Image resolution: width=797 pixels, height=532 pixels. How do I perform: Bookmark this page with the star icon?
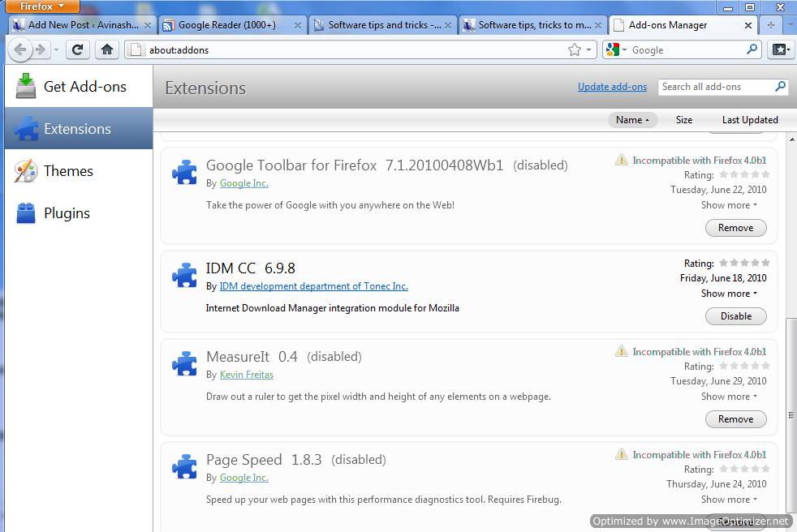click(575, 49)
